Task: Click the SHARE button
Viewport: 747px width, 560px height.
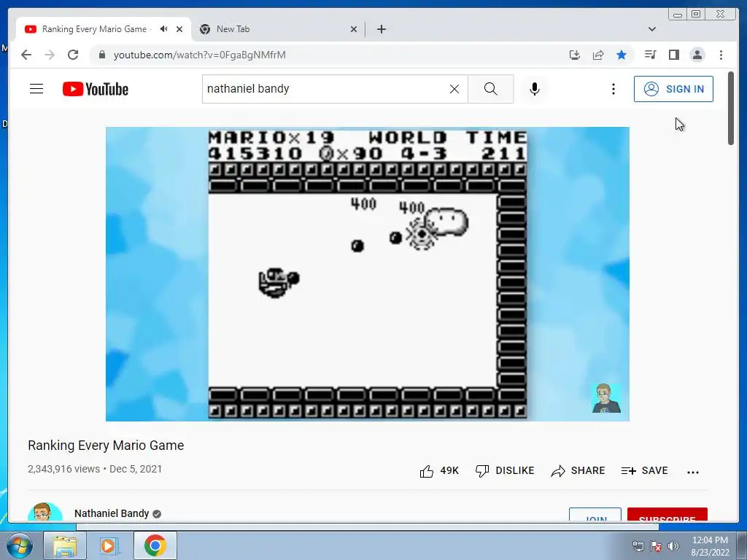Action: coord(578,471)
